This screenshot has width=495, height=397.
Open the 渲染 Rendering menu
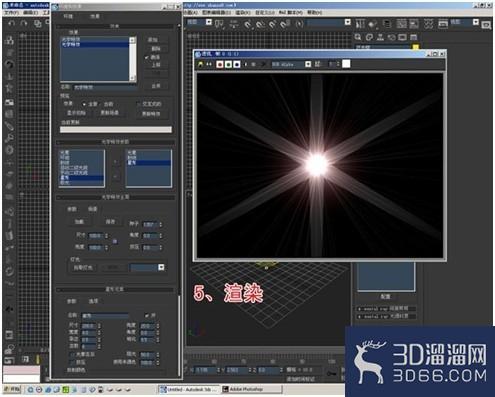click(x=243, y=12)
